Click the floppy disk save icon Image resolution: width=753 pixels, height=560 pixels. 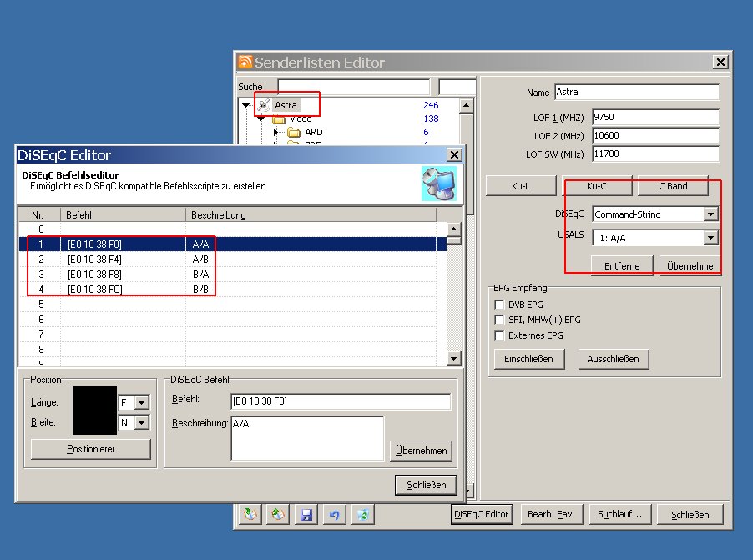pos(306,515)
